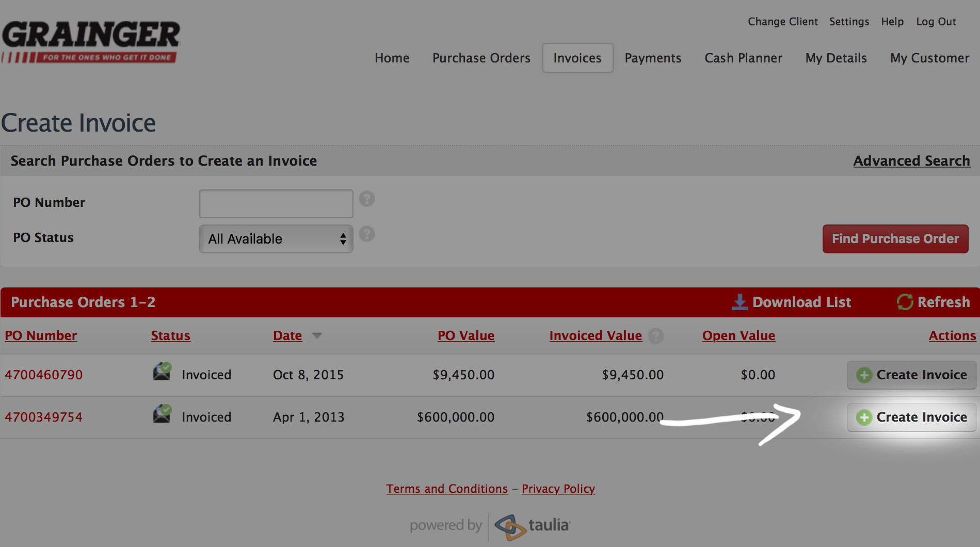Toggle the Date column sort arrow
Image resolution: width=980 pixels, height=547 pixels.
click(x=317, y=336)
